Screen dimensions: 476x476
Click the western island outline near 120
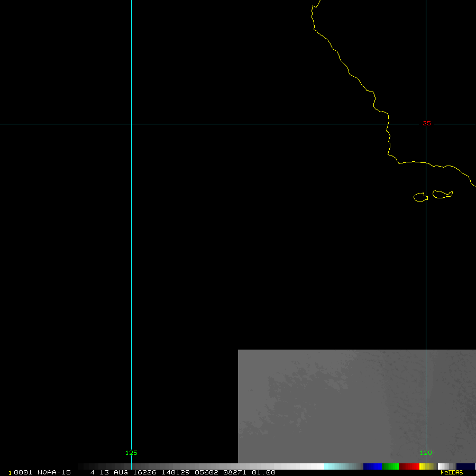click(x=421, y=197)
